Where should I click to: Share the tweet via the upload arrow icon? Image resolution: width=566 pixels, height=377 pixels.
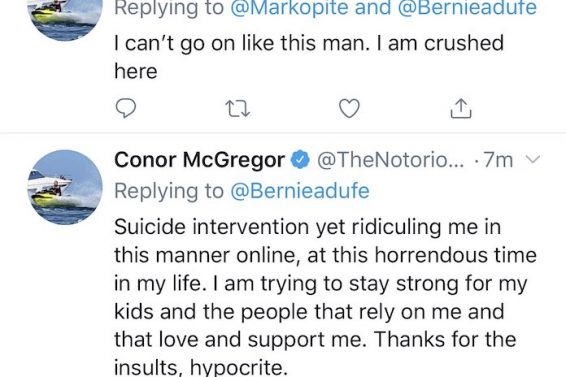[x=461, y=108]
